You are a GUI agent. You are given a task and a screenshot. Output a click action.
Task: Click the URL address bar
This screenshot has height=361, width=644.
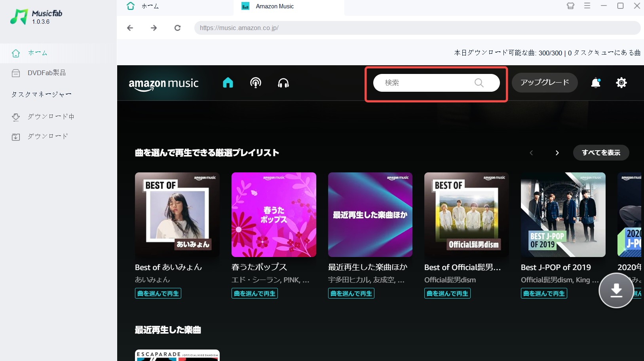[x=417, y=28]
